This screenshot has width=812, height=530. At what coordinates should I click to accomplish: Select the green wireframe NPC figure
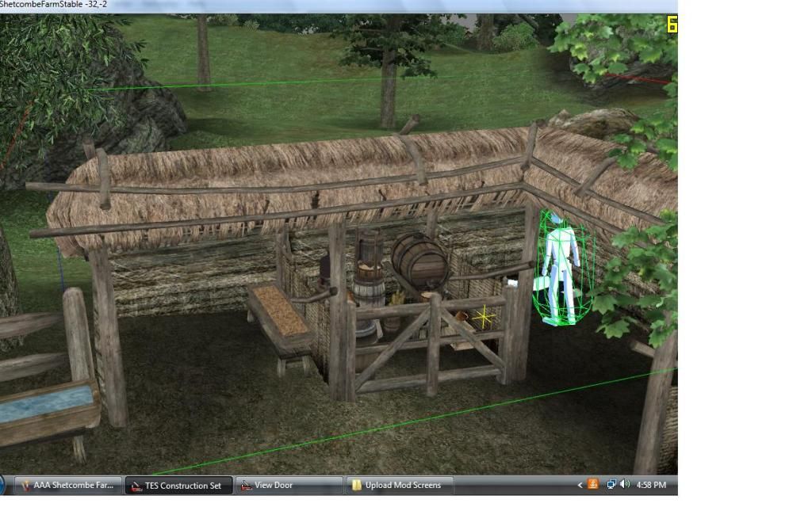[562, 269]
